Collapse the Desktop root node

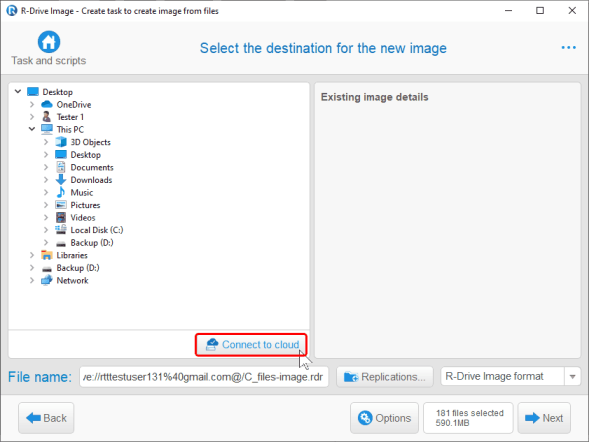tap(18, 91)
